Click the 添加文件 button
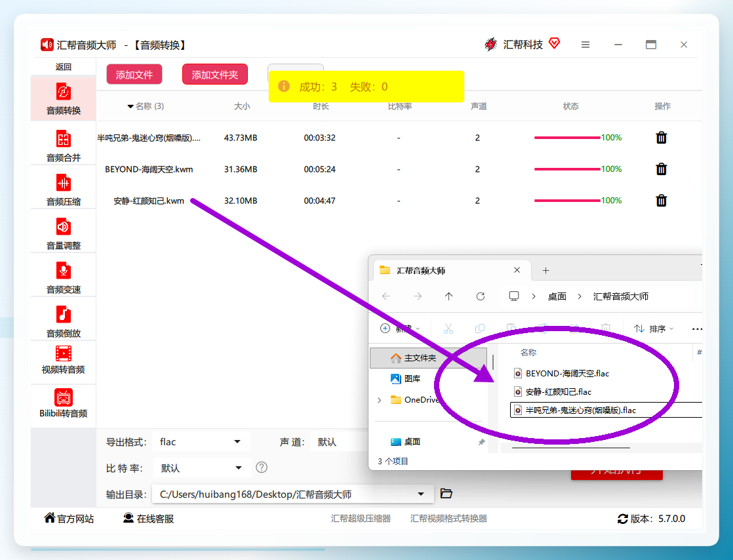733x560 pixels. (x=134, y=75)
